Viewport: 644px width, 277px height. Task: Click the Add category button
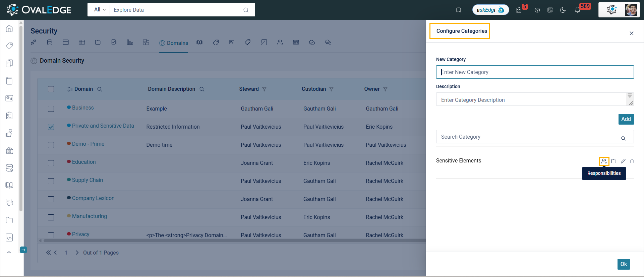[x=626, y=119]
